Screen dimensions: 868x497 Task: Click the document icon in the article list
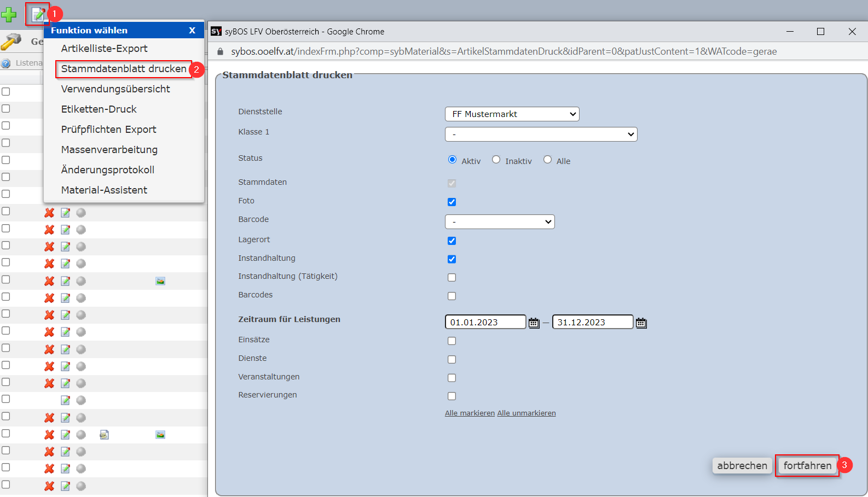click(104, 435)
